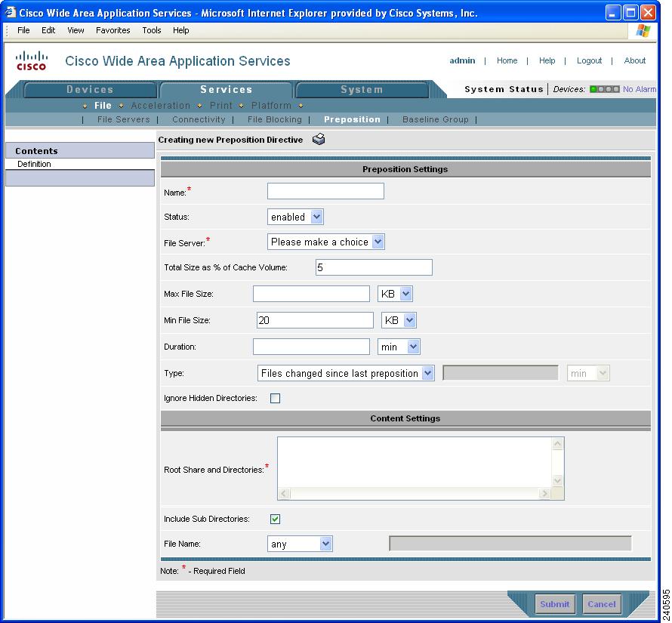
Task: Click the Min File Size input field
Action: point(315,320)
